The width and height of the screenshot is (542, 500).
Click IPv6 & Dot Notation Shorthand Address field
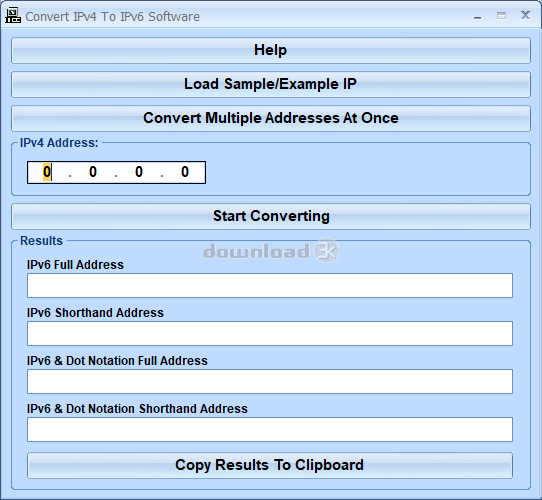[270, 429]
